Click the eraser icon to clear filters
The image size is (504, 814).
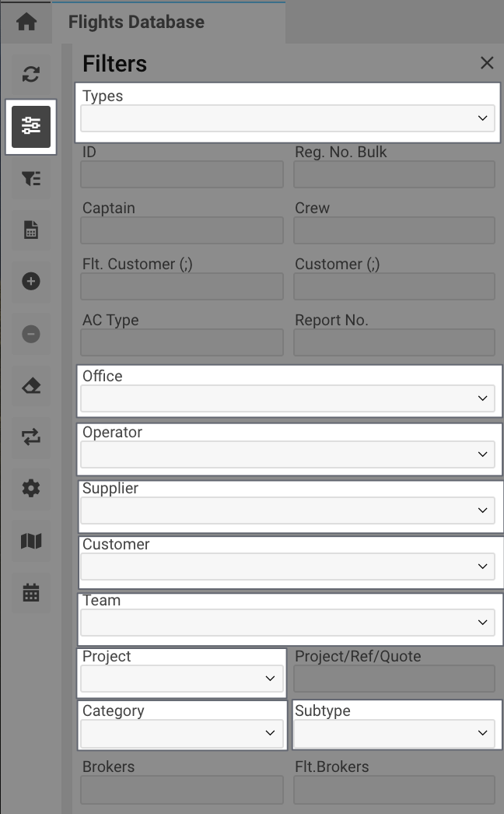point(30,385)
